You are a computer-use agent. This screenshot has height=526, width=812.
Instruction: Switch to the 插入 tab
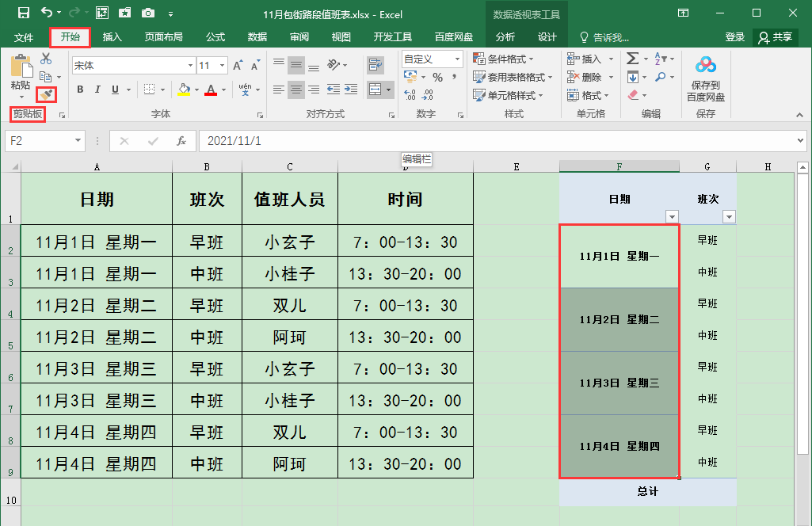coord(112,37)
